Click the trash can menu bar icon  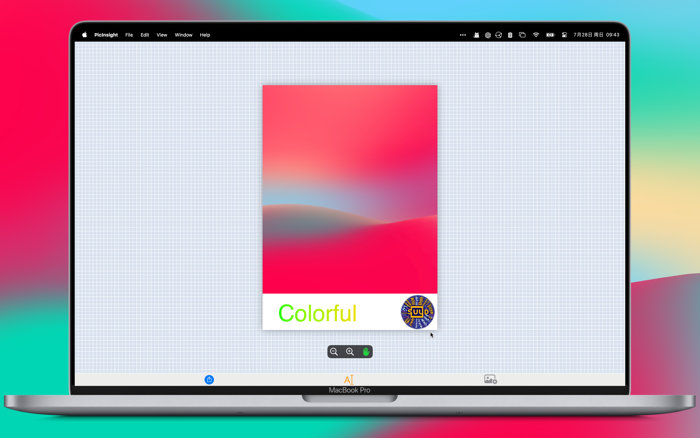tap(510, 35)
